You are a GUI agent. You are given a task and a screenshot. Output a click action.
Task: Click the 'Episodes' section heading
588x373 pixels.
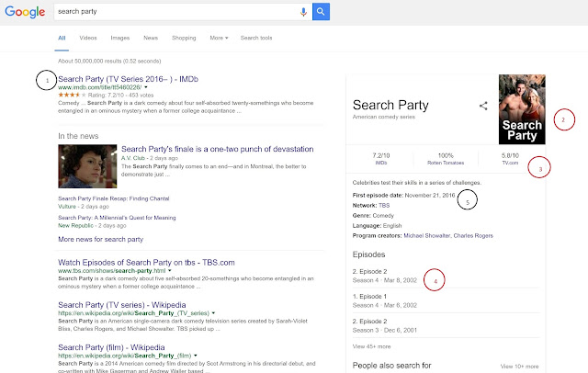[368, 254]
